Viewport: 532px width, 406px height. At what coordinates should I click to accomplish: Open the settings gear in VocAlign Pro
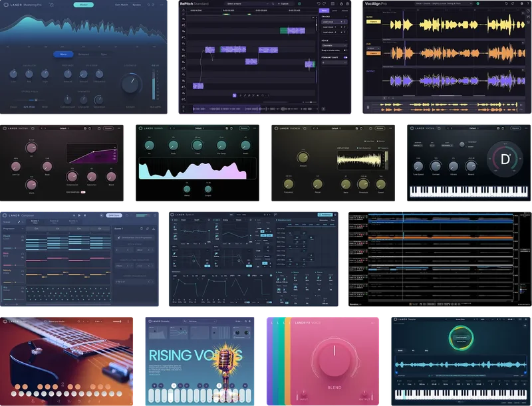(x=522, y=3)
